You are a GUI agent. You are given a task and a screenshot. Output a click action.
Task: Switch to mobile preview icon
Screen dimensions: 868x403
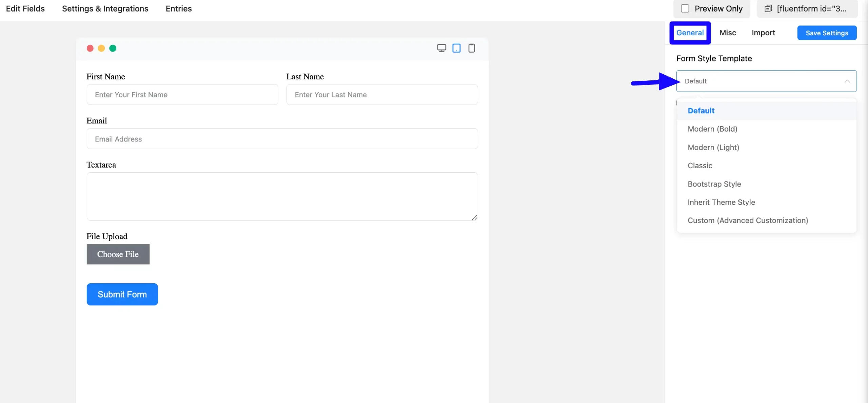click(x=471, y=48)
